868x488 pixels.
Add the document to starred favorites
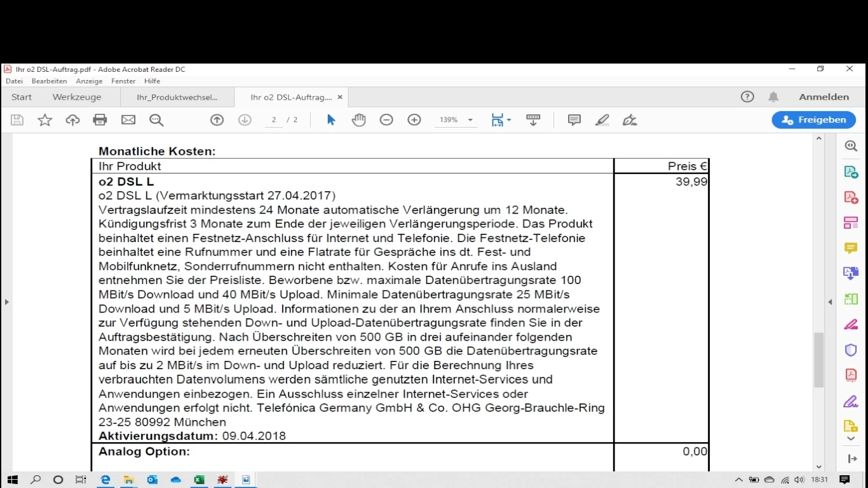[x=44, y=119]
